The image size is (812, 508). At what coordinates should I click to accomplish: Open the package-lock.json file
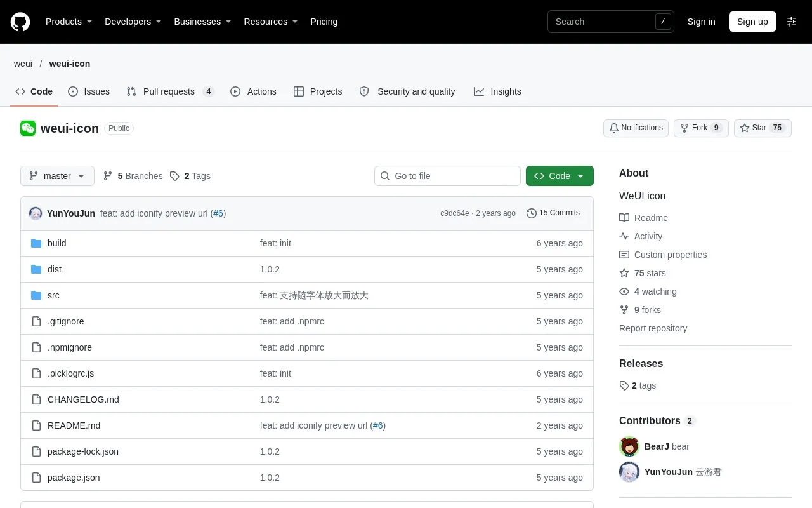click(x=83, y=451)
